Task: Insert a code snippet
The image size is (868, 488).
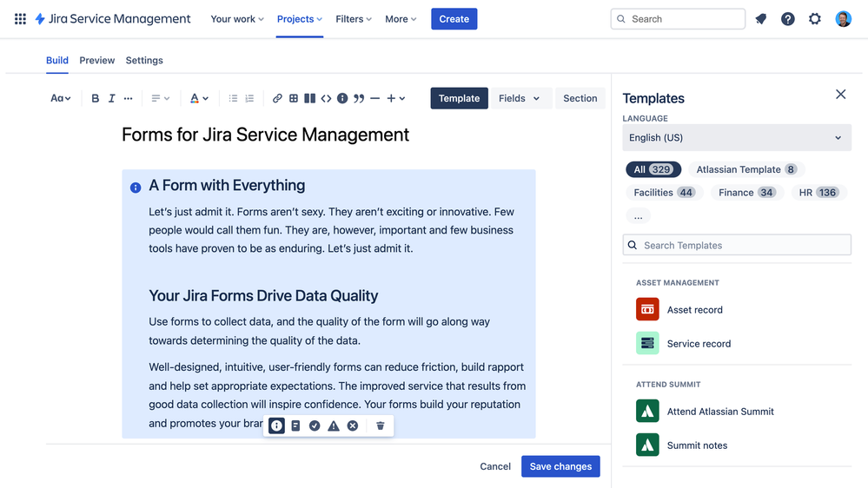Action: 326,98
